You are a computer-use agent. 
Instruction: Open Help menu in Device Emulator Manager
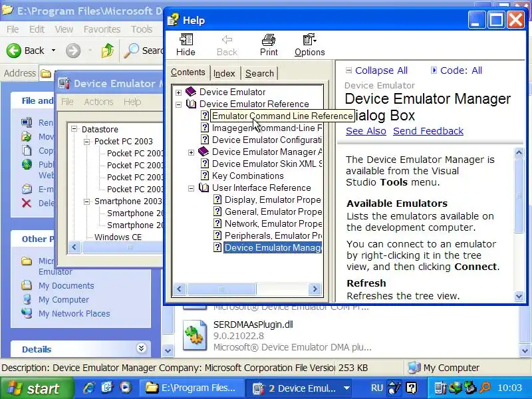(132, 102)
